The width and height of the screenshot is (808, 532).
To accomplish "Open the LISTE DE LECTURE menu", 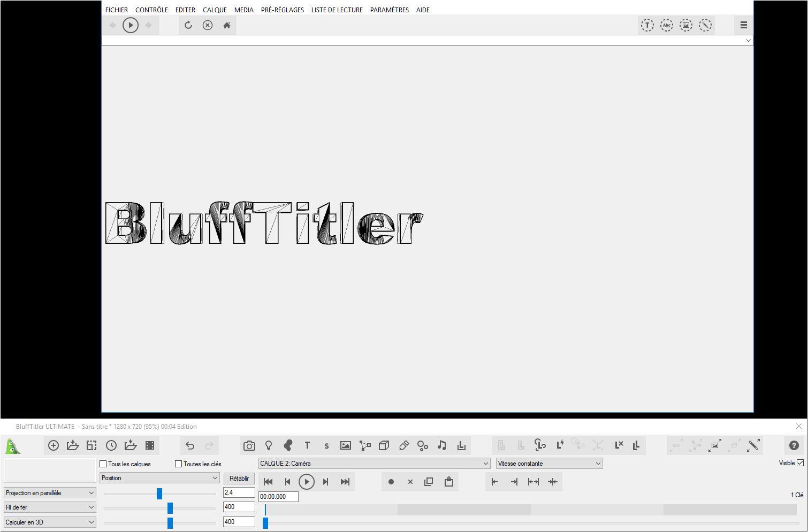I will pos(337,10).
